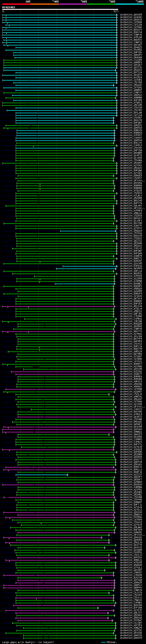Select the UniRef100_A8MRF4 label

[131, 63]
